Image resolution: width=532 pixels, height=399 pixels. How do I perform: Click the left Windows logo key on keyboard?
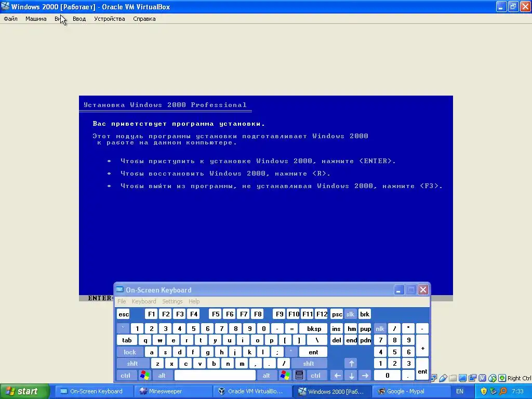click(145, 375)
